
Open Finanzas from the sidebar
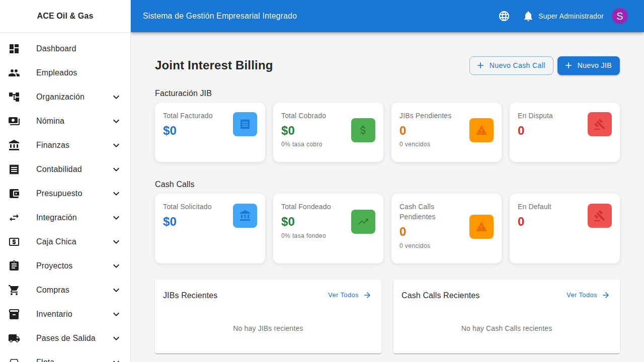[x=52, y=145]
